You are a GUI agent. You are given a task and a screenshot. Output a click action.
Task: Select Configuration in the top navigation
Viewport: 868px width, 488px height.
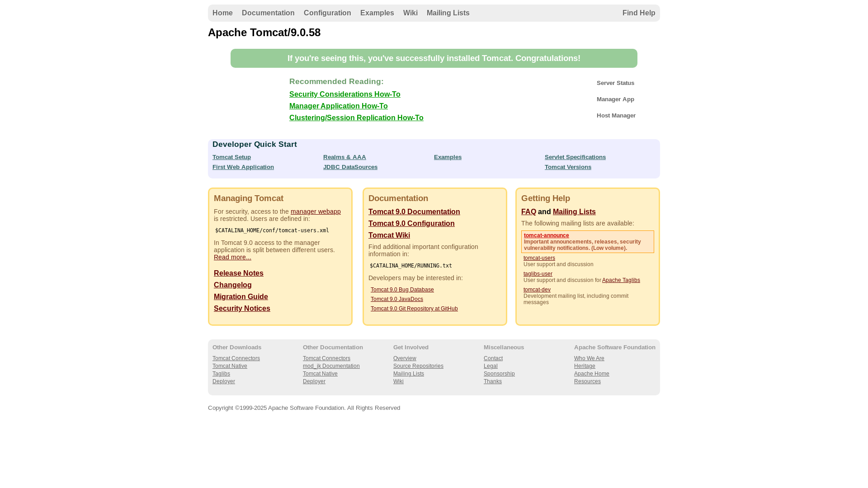(327, 13)
